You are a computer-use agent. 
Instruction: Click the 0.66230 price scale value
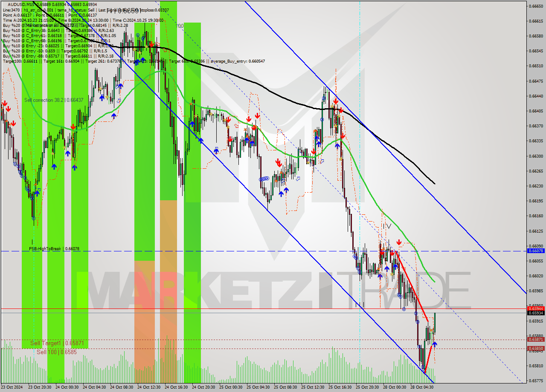point(537,186)
